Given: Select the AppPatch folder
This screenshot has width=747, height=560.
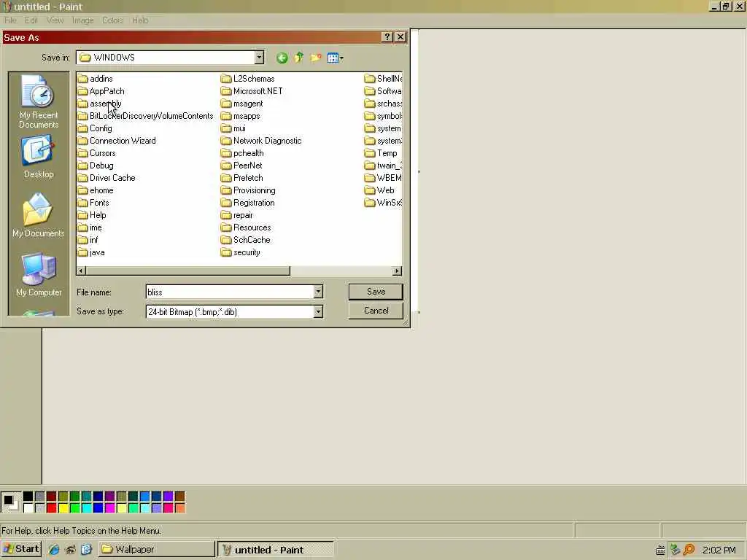Looking at the screenshot, I should (101, 91).
